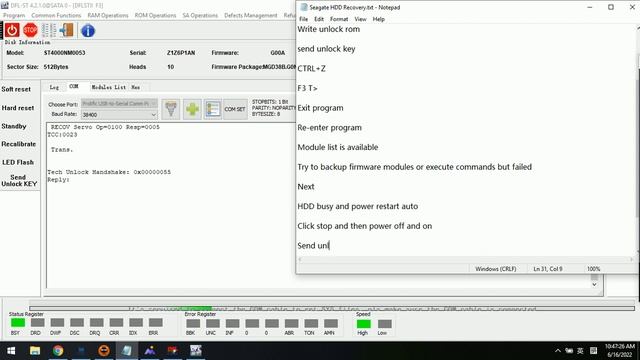Open Notepad Format menu

(x=339, y=19)
